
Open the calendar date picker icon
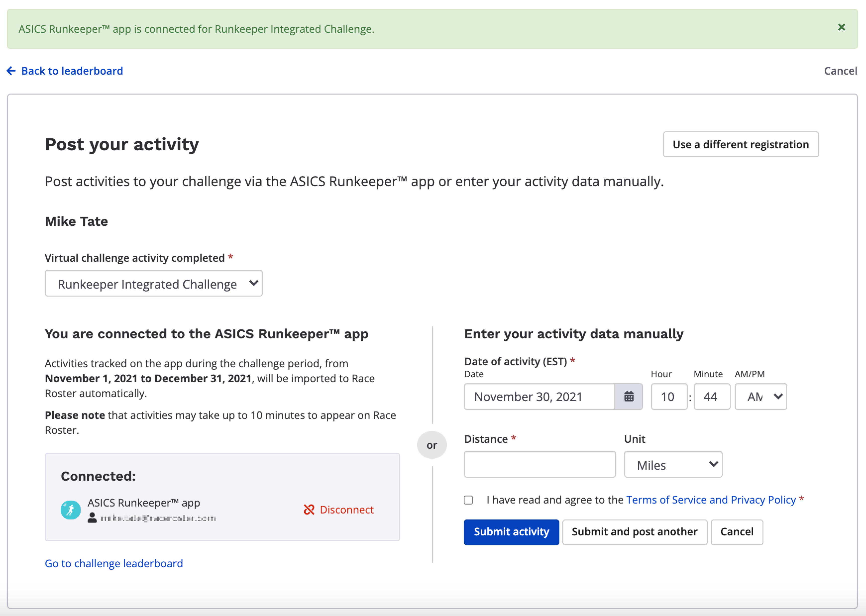(629, 396)
